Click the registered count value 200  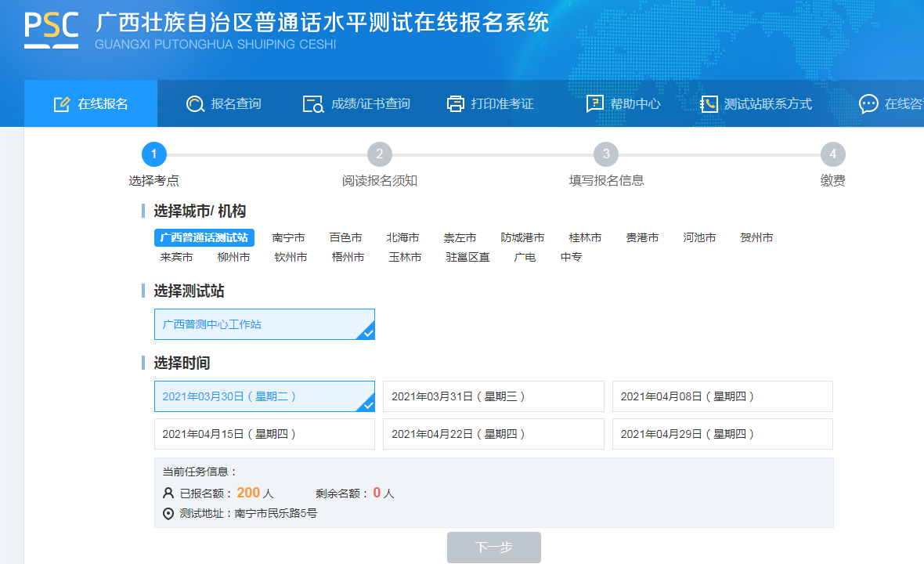click(248, 493)
